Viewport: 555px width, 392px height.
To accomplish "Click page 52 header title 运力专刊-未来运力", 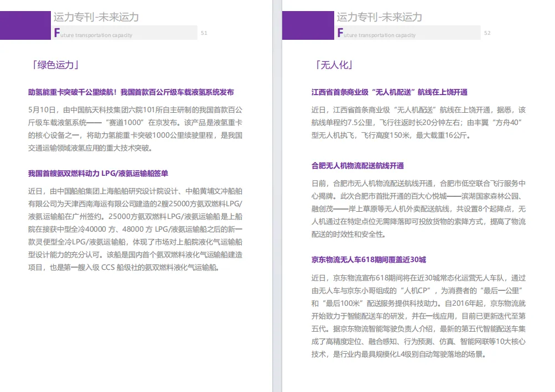I will click(x=380, y=17).
